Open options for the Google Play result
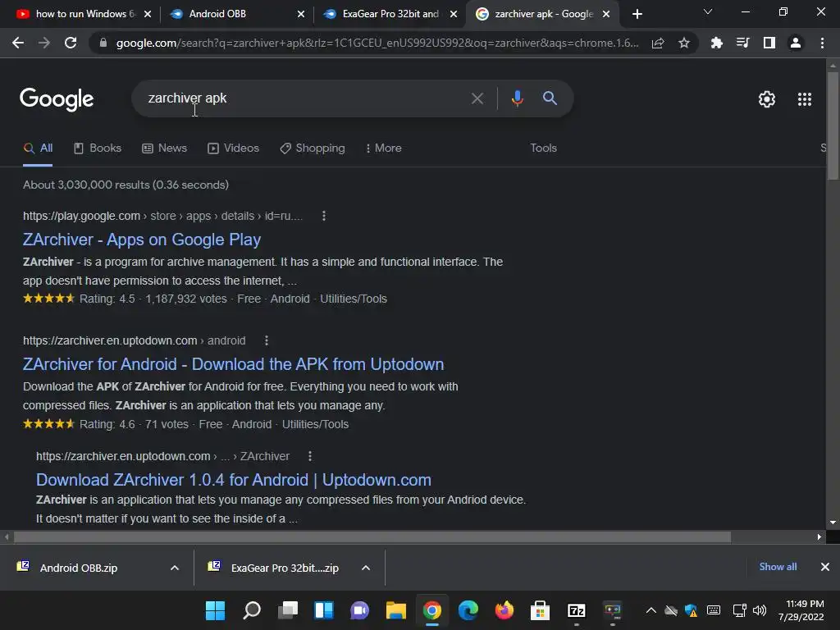 323,216
